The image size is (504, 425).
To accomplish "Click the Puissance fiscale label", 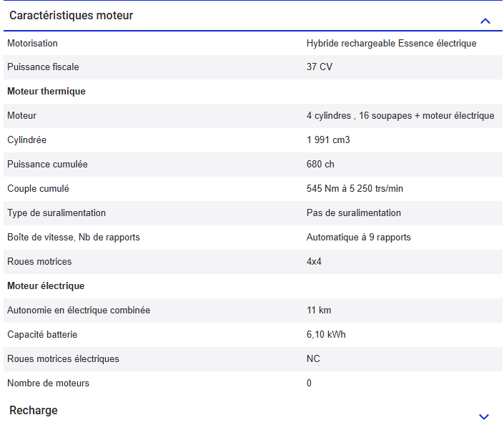I will [x=43, y=67].
